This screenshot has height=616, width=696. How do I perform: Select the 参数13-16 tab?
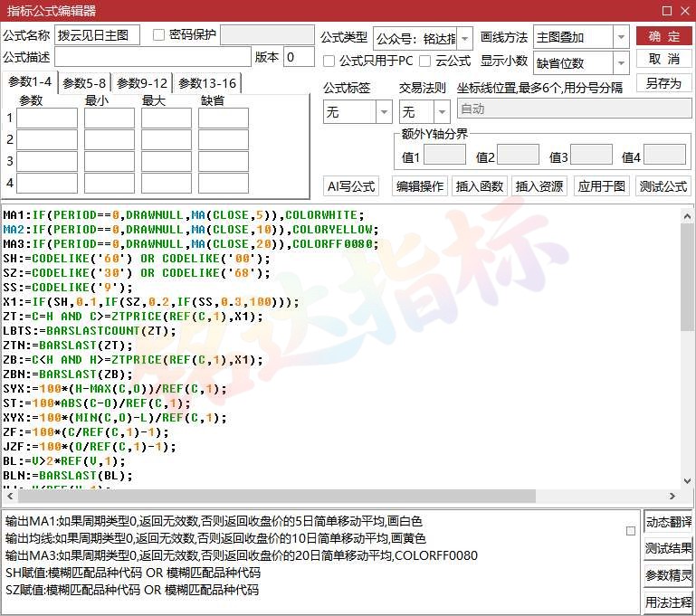[207, 83]
